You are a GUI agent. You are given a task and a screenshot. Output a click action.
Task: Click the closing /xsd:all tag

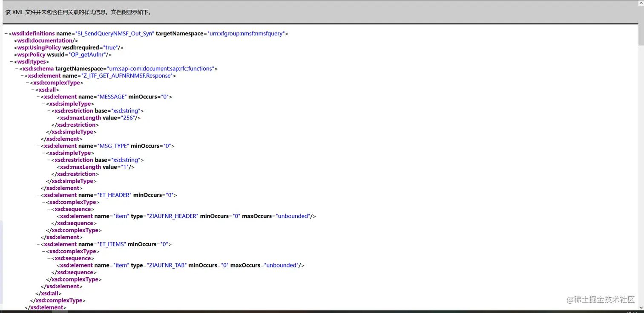[49, 293]
